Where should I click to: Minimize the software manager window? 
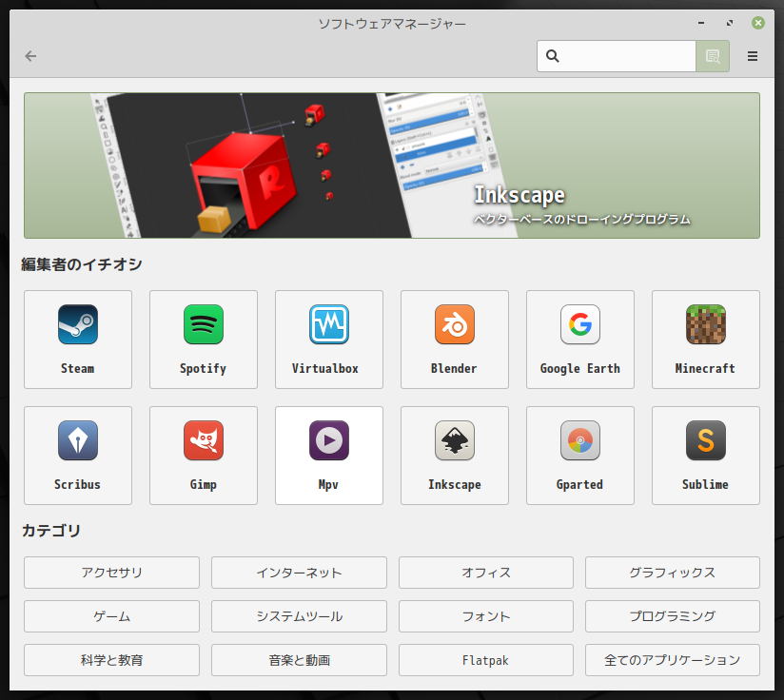point(701,23)
